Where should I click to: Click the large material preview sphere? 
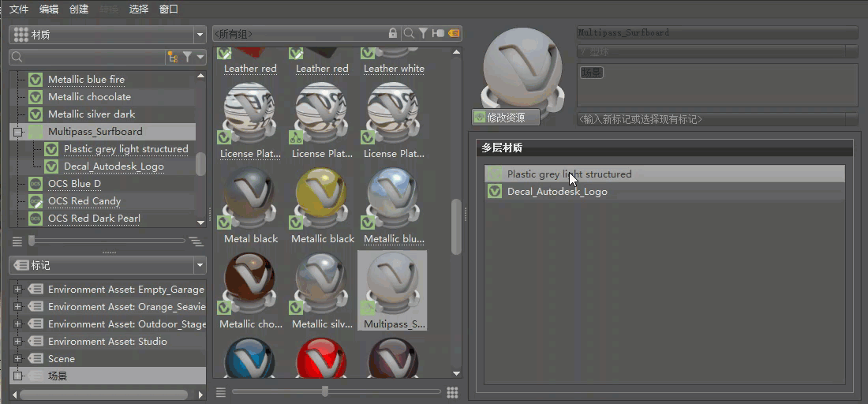coord(522,69)
